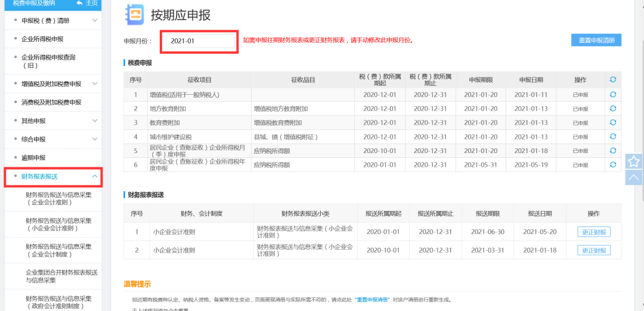This screenshot has height=311, width=644.
Task: Click 征收项目 column header
Action: [199, 80]
